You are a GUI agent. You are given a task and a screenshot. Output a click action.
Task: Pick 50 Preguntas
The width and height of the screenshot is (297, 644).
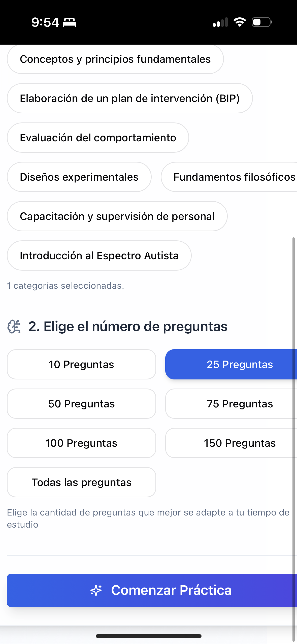pyautogui.click(x=81, y=404)
